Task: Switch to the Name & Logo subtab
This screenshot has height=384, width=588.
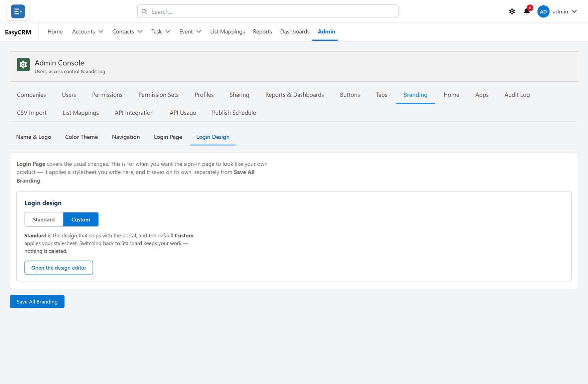Action: [x=34, y=137]
